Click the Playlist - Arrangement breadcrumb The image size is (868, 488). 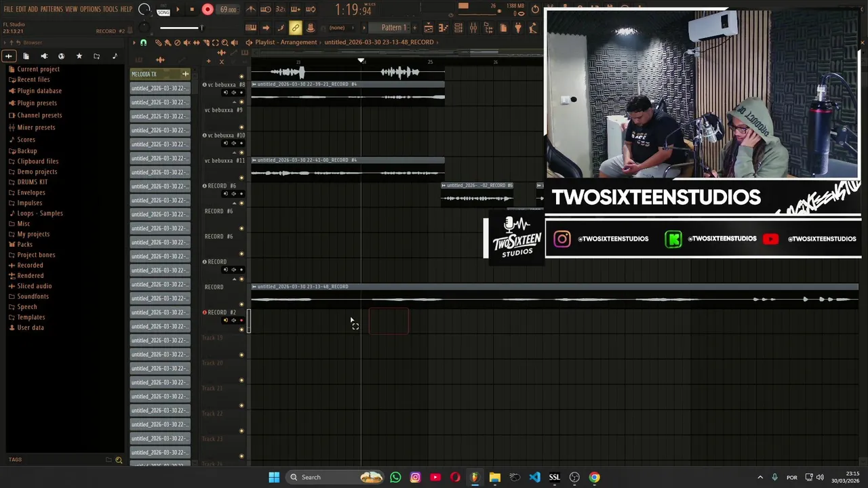tap(285, 42)
